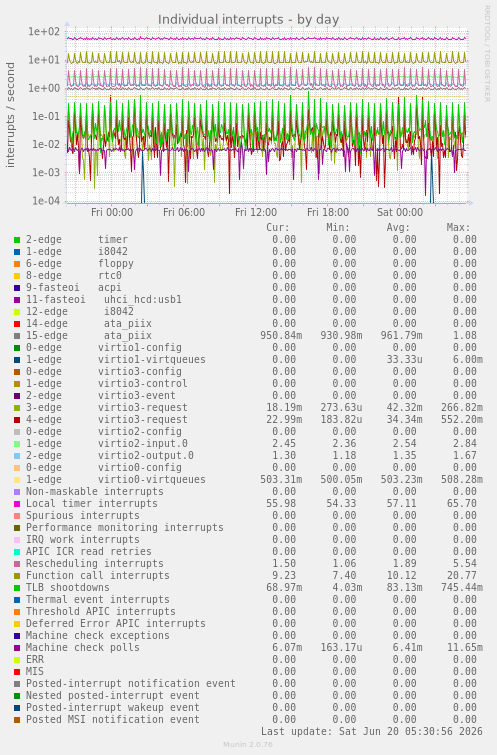The width and height of the screenshot is (497, 755).
Task: Click the IRQ work interrupts label
Action: pos(83,540)
